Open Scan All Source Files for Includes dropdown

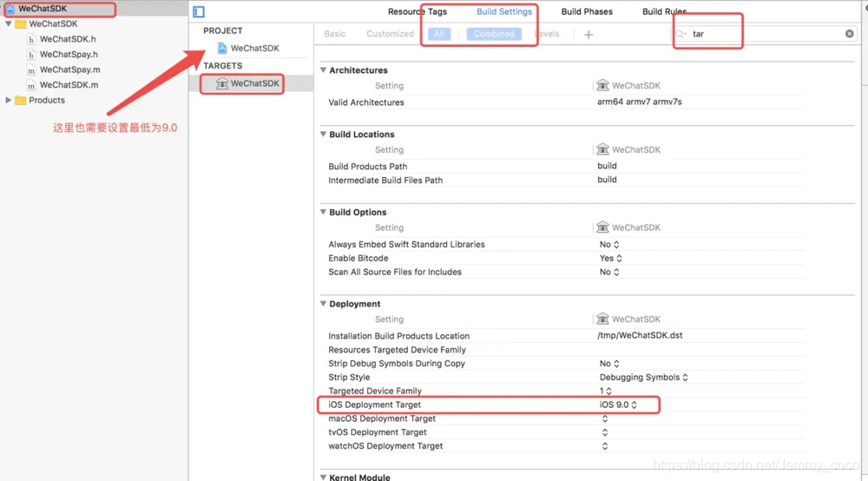point(609,272)
